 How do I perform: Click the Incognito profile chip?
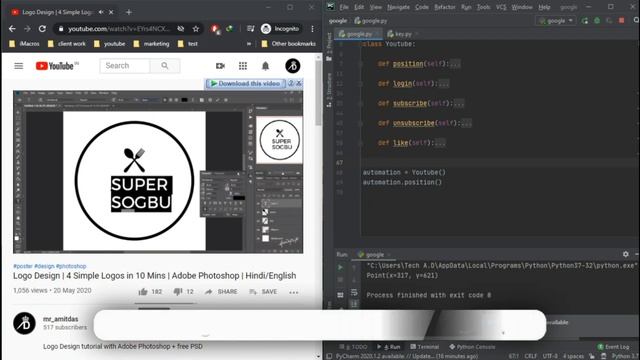pyautogui.click(x=280, y=29)
